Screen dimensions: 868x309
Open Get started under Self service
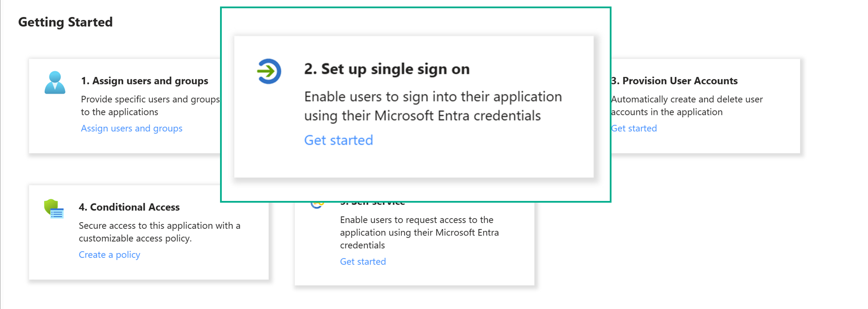click(x=362, y=261)
